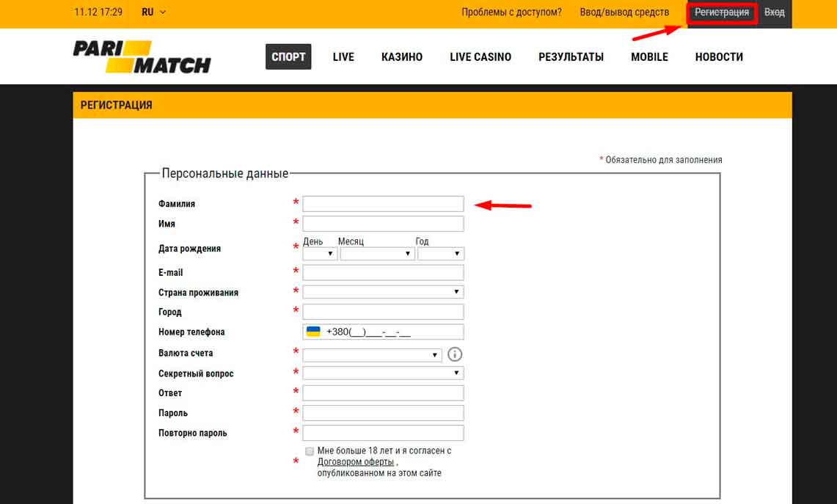Click into the Город input field
The image size is (837, 504).
(383, 312)
